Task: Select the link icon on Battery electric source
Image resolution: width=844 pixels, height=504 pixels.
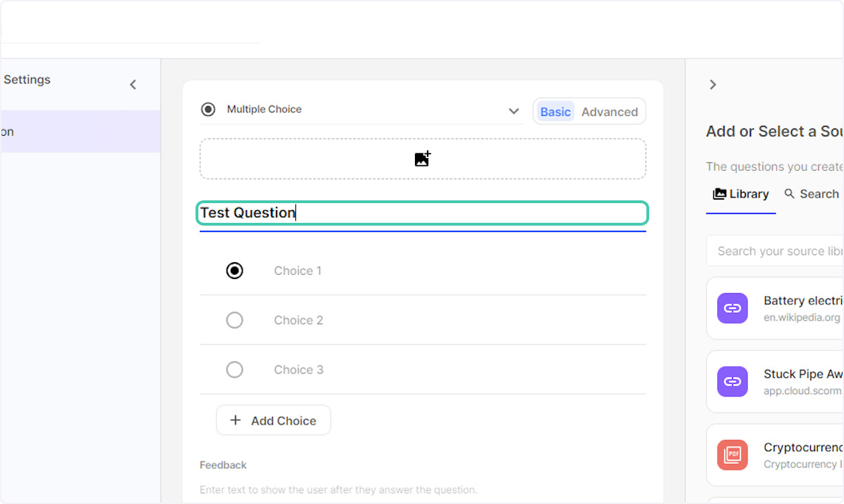Action: [x=732, y=308]
